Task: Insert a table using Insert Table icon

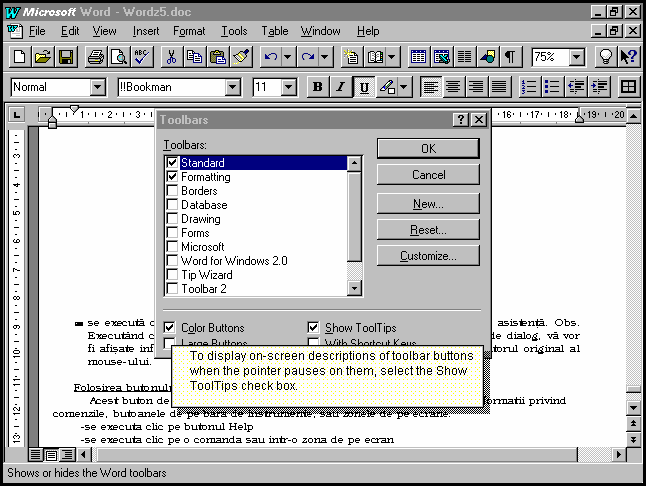Action: (x=418, y=57)
